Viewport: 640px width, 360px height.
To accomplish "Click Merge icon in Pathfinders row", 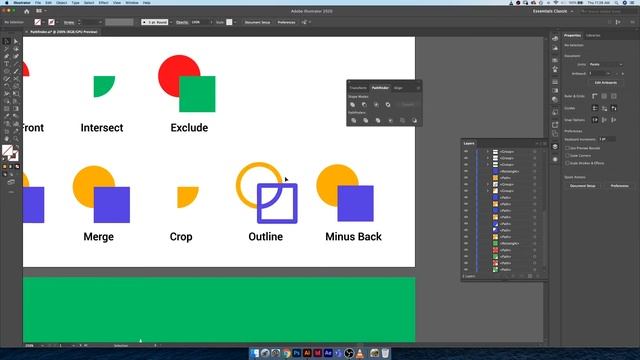I will (378, 120).
